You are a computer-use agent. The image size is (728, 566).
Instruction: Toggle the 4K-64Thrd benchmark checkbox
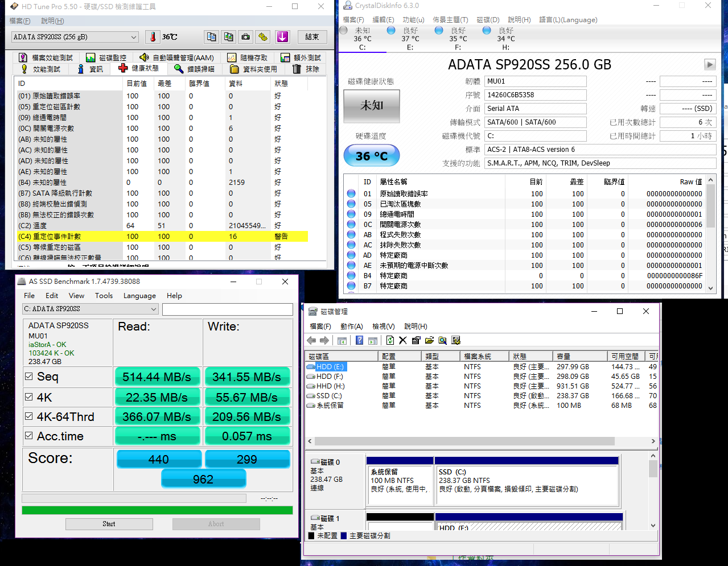pyautogui.click(x=28, y=417)
